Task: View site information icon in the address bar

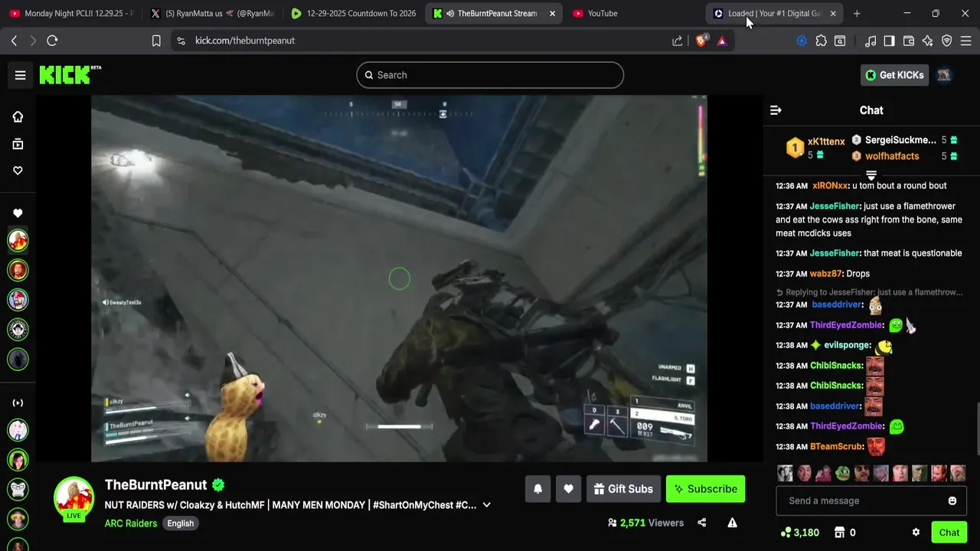Action: [181, 41]
